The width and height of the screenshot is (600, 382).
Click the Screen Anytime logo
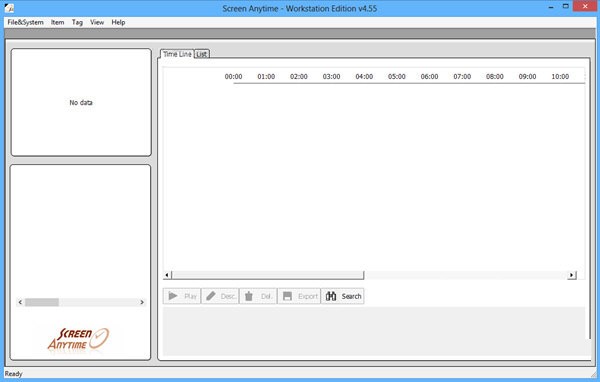[x=79, y=339]
